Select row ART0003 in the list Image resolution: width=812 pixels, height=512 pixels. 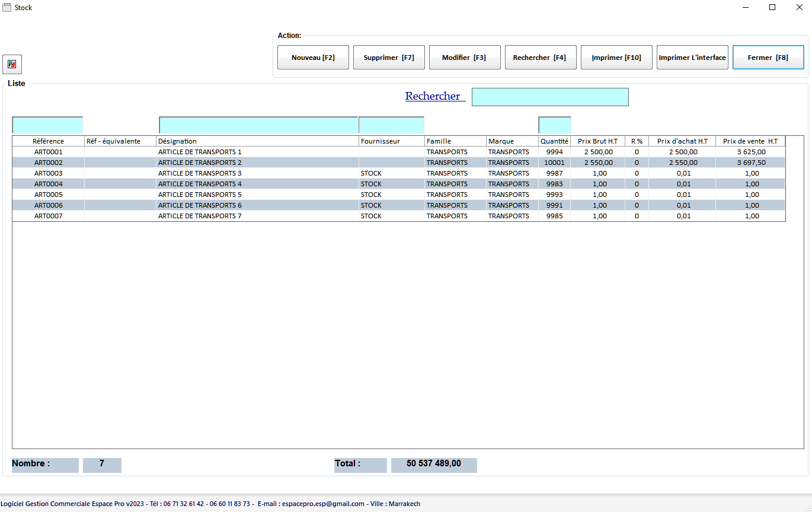(x=399, y=173)
